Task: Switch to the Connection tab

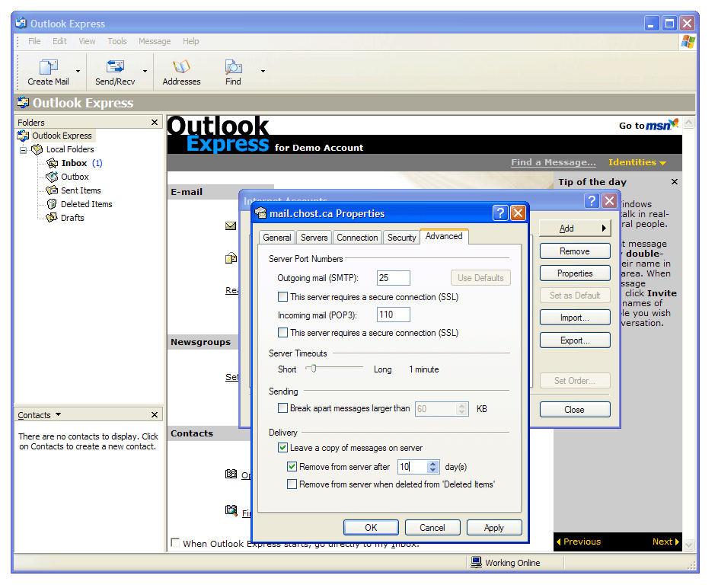Action: (357, 237)
